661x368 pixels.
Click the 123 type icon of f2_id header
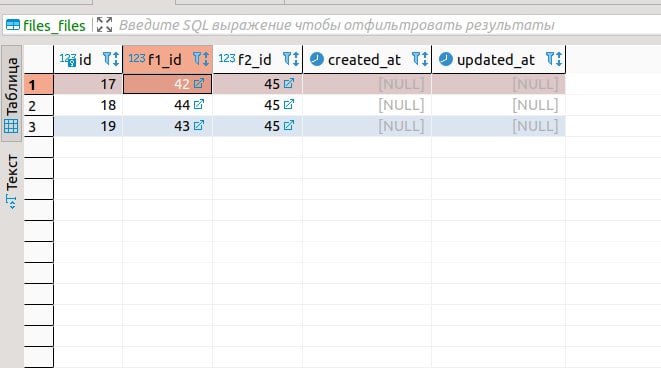click(x=227, y=59)
